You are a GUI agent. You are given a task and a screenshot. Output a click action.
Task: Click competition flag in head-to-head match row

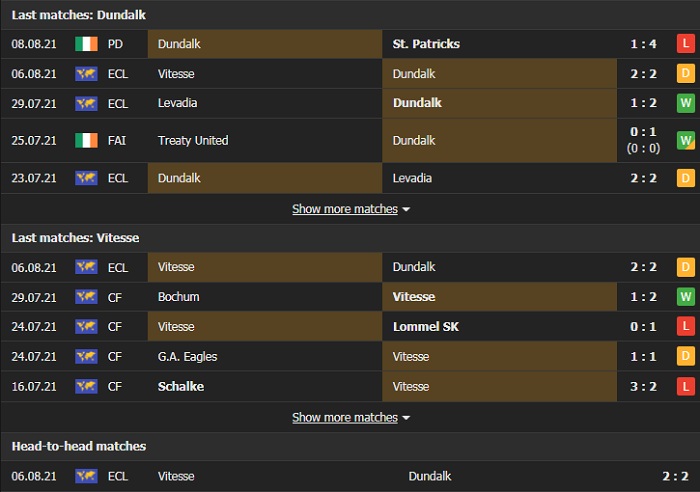click(x=86, y=477)
